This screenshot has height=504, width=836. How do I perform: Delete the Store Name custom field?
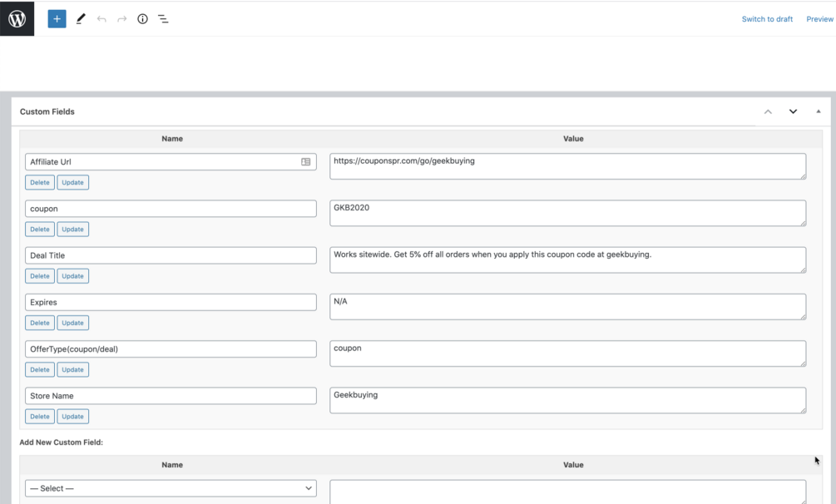(40, 417)
